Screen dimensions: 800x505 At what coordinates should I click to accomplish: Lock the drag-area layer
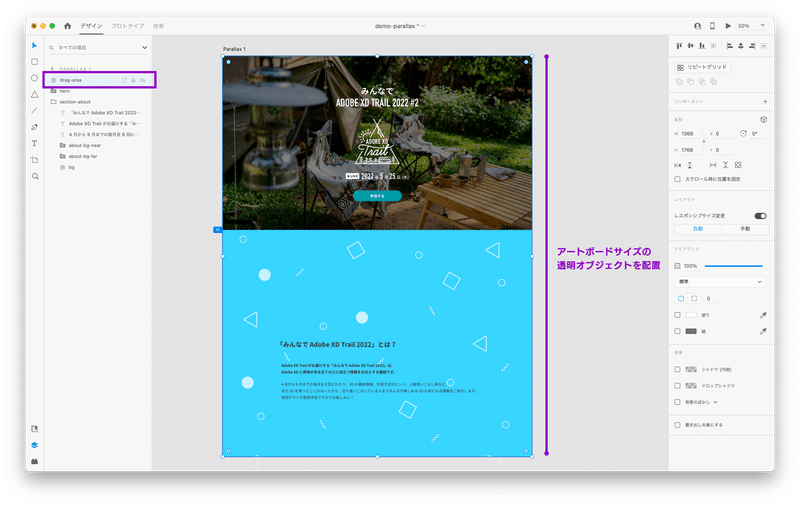[134, 80]
